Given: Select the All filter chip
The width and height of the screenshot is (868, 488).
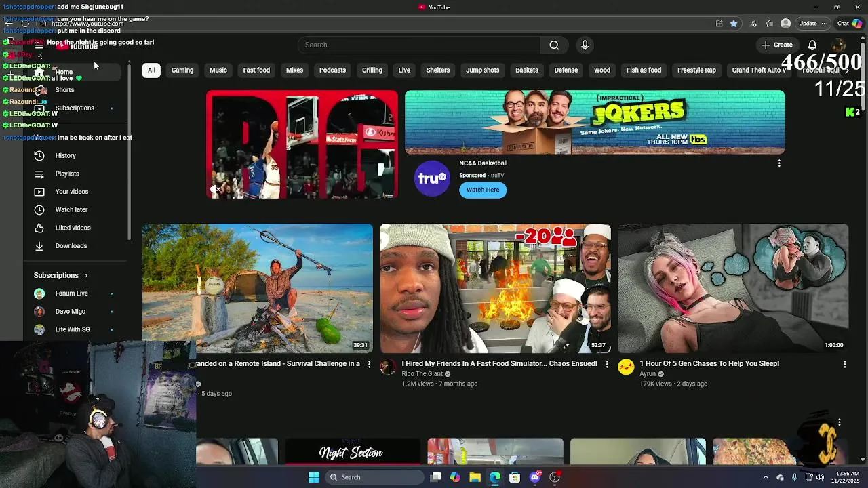Looking at the screenshot, I should pyautogui.click(x=151, y=70).
